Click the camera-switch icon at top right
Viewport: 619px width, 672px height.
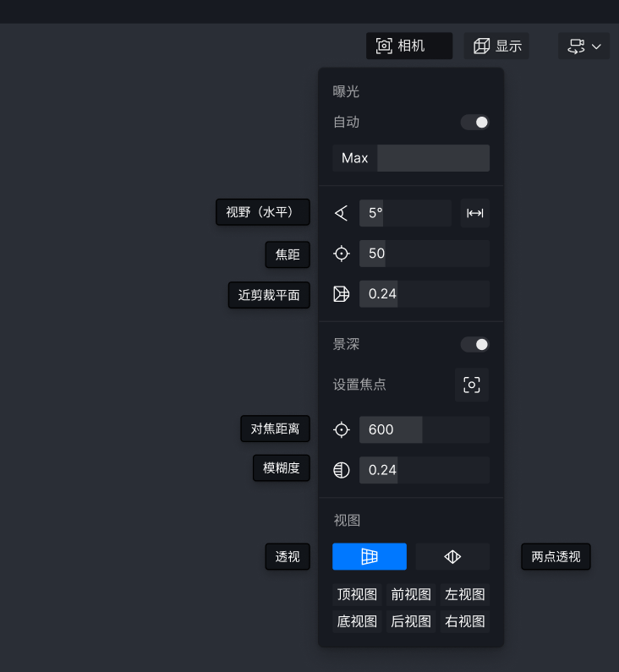pyautogui.click(x=576, y=46)
